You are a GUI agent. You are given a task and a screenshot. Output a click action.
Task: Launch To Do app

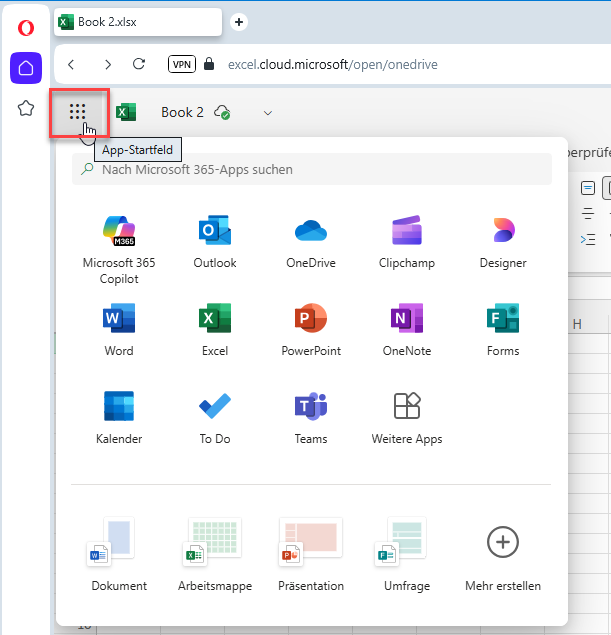click(215, 418)
